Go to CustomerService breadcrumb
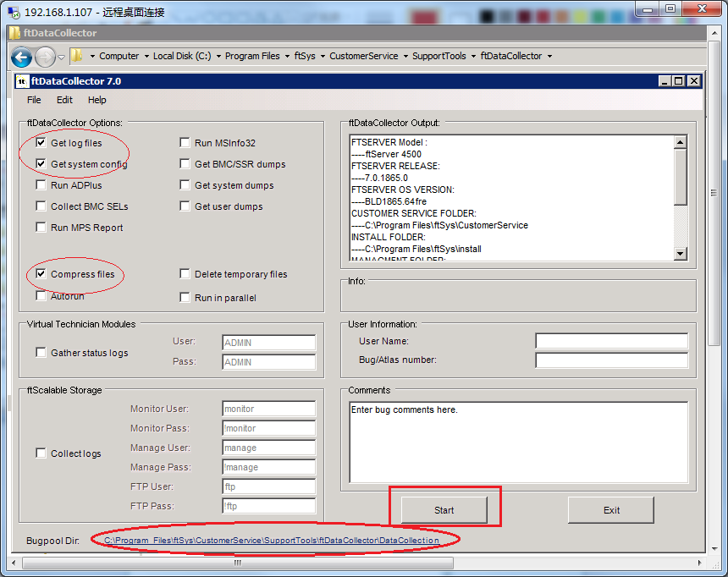Viewport: 728px width, 577px height. click(x=363, y=56)
